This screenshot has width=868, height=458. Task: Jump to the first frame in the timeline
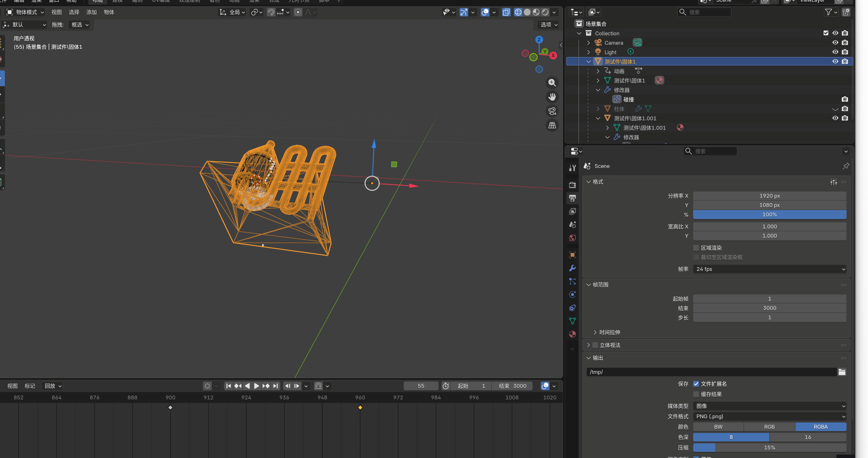click(x=229, y=386)
